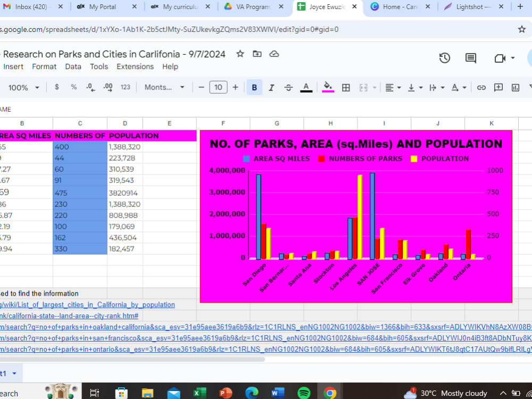Open the sheet tab dropdown arrow

(x=14, y=373)
